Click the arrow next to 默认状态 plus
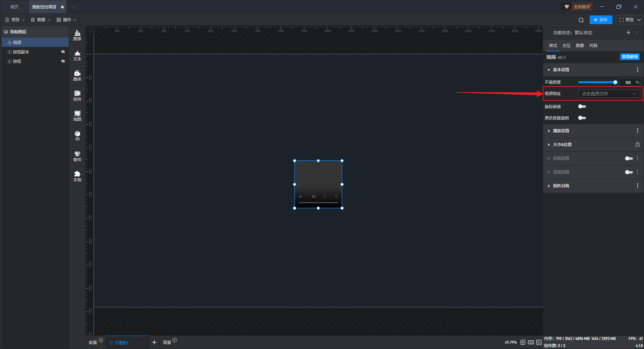Screen dimensions: 644x349 [637, 33]
